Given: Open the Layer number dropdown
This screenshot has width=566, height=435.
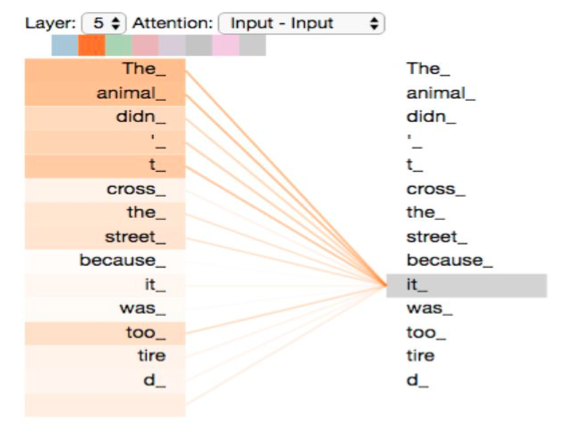Looking at the screenshot, I should point(104,23).
